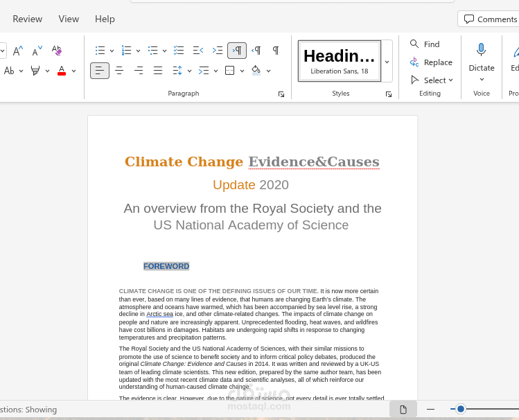
Task: Align text right
Action: pos(139,71)
